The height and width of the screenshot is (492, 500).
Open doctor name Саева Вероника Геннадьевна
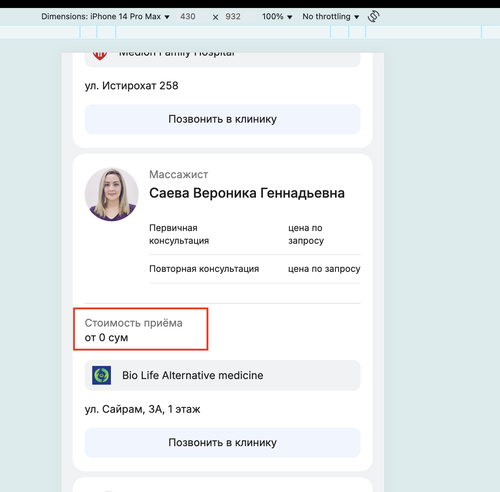coord(247,193)
